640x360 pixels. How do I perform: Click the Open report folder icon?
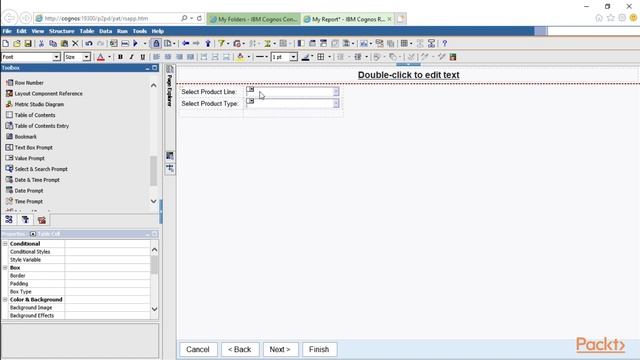click(17, 43)
